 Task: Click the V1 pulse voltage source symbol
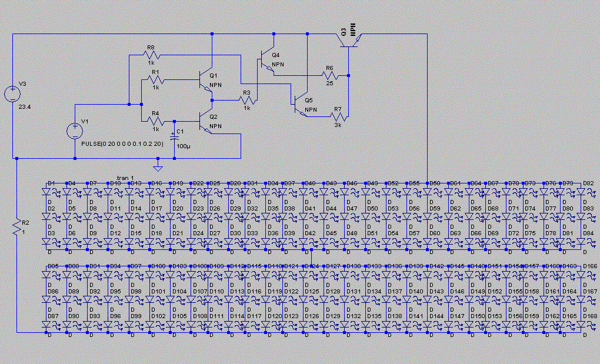pos(75,131)
